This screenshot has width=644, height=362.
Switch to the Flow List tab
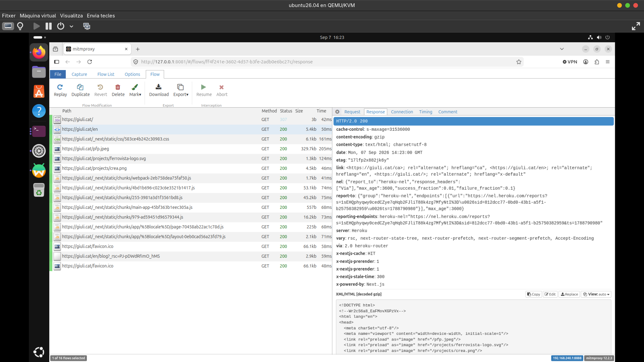coord(106,74)
